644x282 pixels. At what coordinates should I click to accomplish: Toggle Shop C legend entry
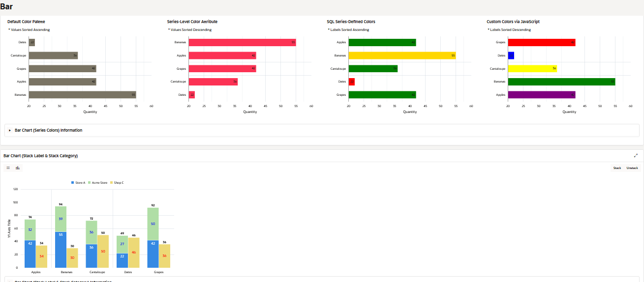click(117, 183)
